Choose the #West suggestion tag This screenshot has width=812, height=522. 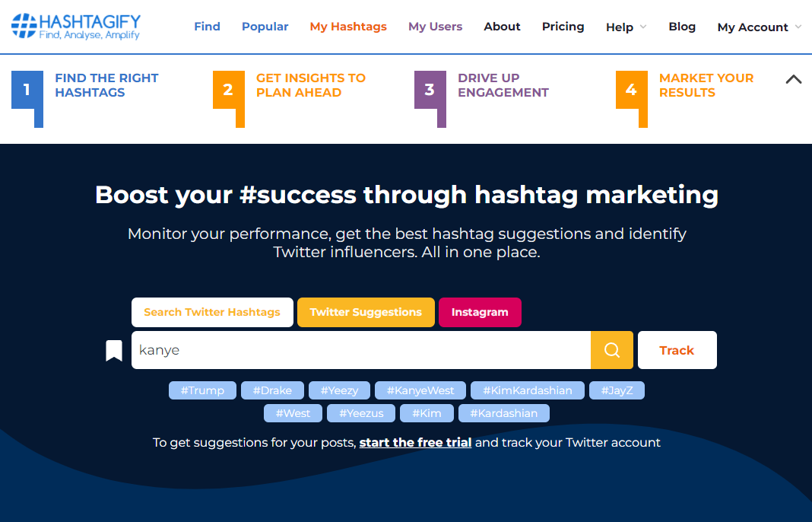pyautogui.click(x=293, y=413)
